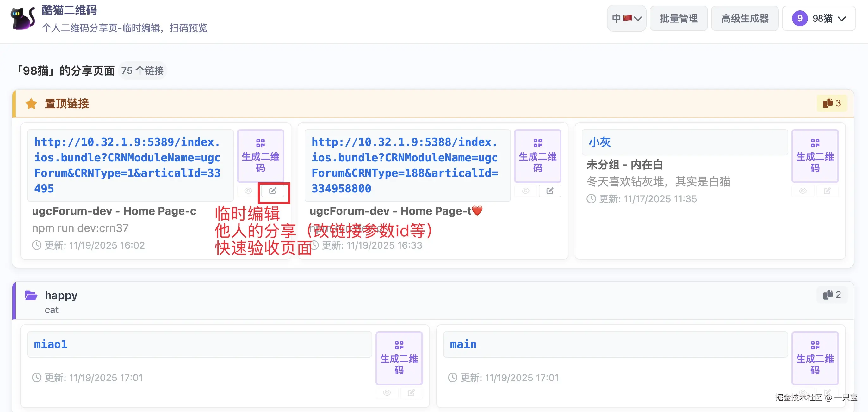Click the edit pencil icon in the red box
868x412 pixels.
(x=273, y=191)
